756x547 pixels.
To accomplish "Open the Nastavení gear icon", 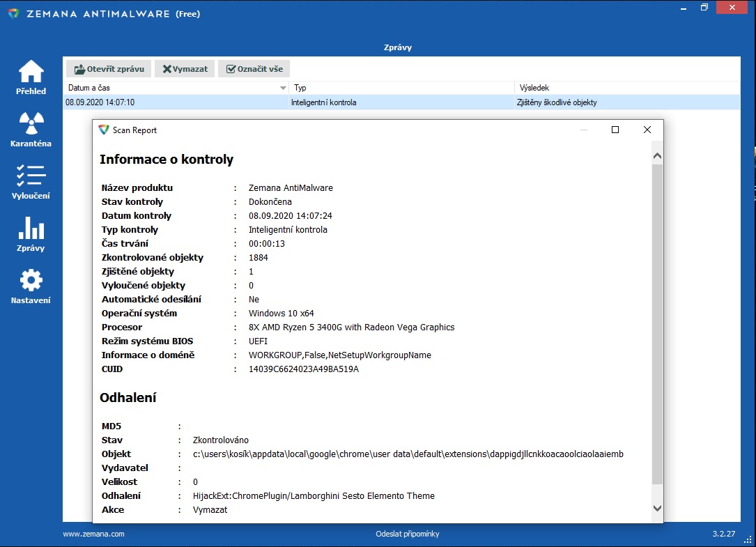I will tap(31, 281).
